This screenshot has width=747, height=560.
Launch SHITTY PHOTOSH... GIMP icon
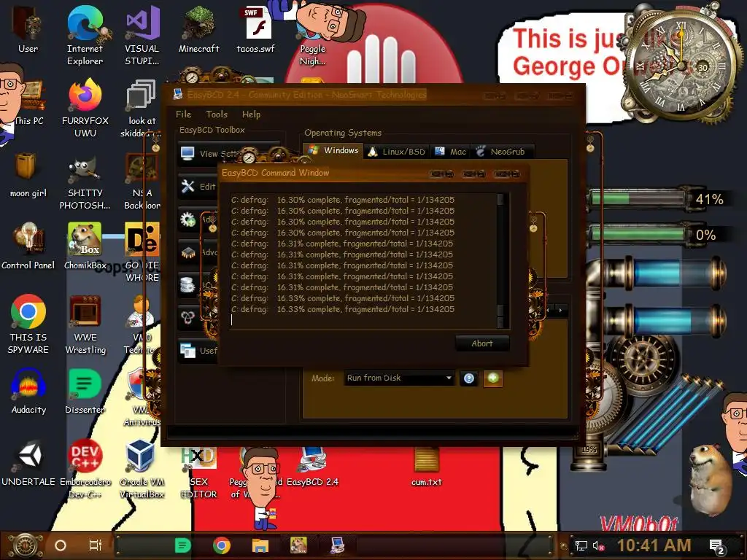[85, 181]
